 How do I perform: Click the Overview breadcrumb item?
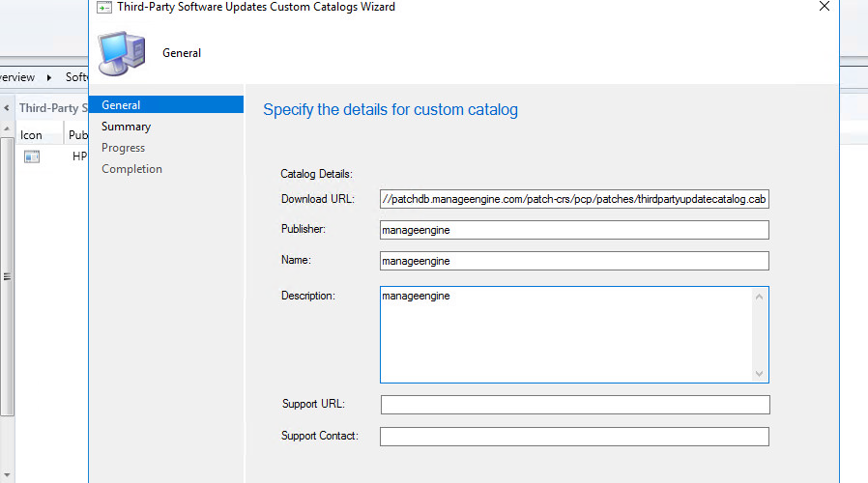pos(17,77)
